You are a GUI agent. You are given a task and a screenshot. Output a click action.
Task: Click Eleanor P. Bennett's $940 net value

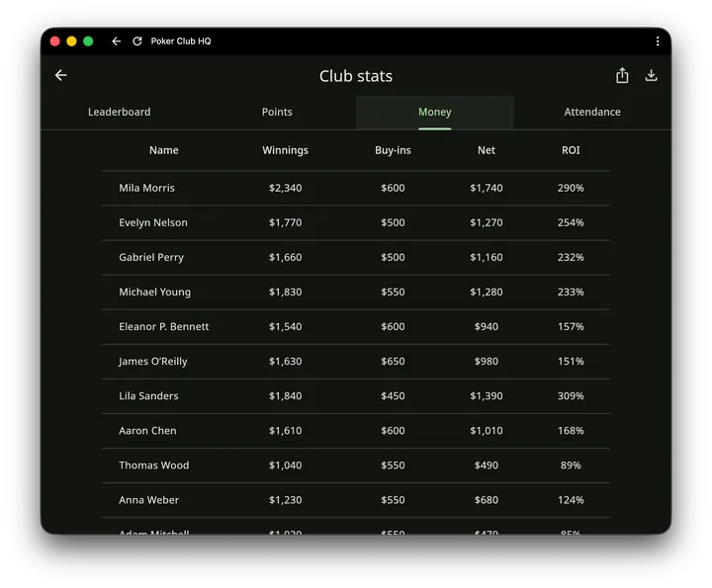click(487, 327)
